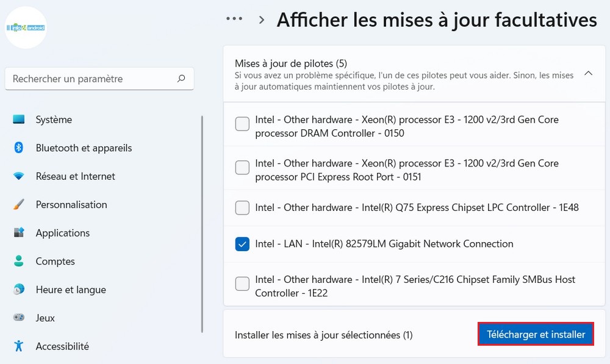This screenshot has height=364, width=610.
Task: Select the Q75 Express Chipset LPC Controller update
Action: pyautogui.click(x=242, y=208)
